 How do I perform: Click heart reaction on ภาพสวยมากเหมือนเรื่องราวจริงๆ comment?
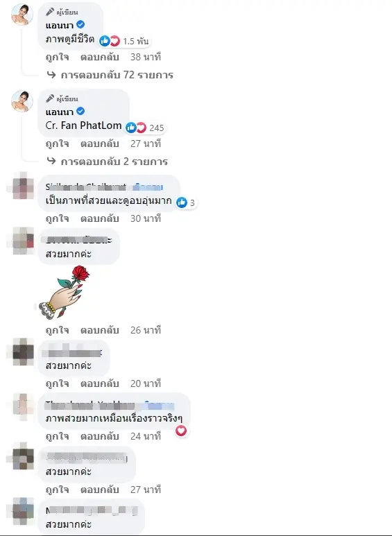(x=181, y=431)
